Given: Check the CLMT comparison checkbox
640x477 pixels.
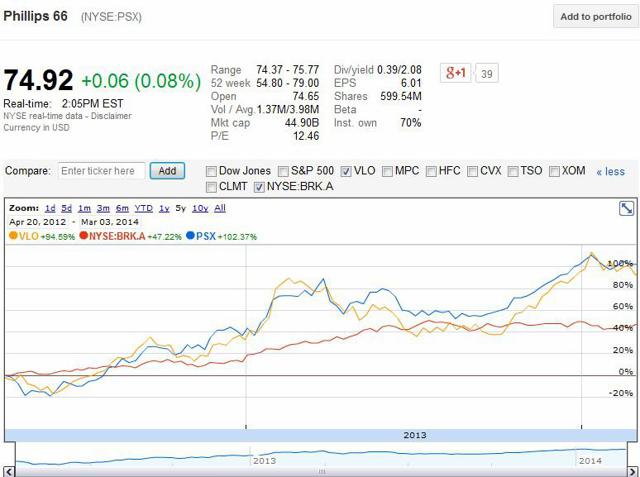Looking at the screenshot, I should 211,187.
